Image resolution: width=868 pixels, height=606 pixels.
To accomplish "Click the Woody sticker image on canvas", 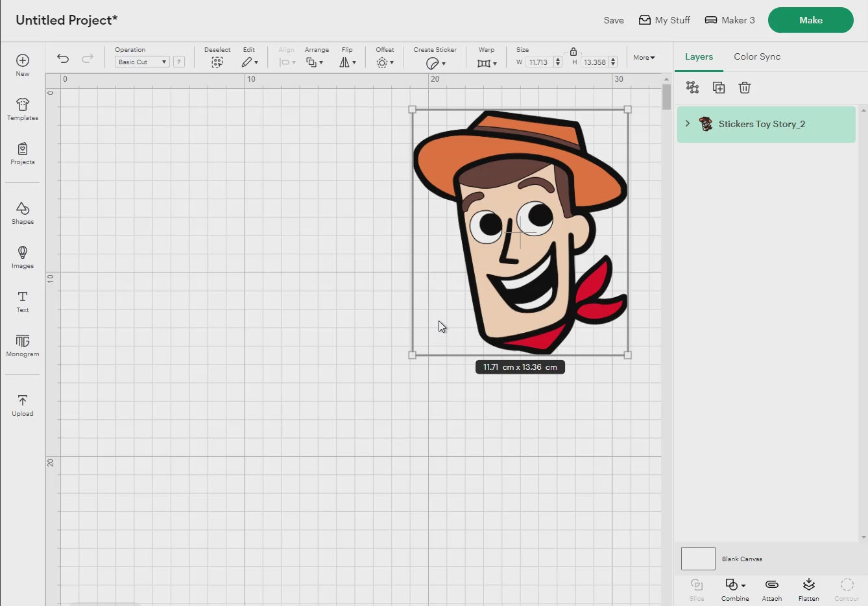I will [520, 232].
